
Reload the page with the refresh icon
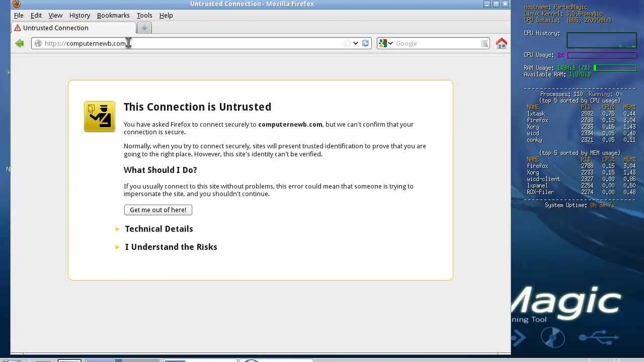[366, 43]
